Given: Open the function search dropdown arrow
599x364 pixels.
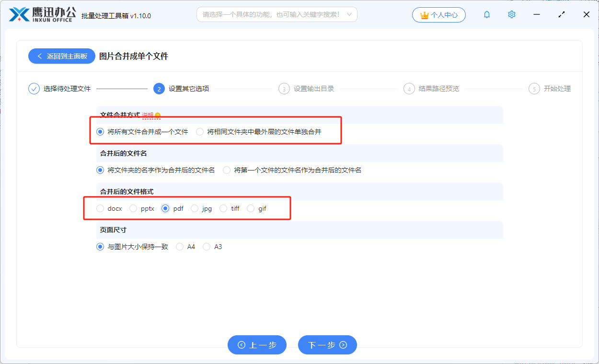Looking at the screenshot, I should (349, 15).
